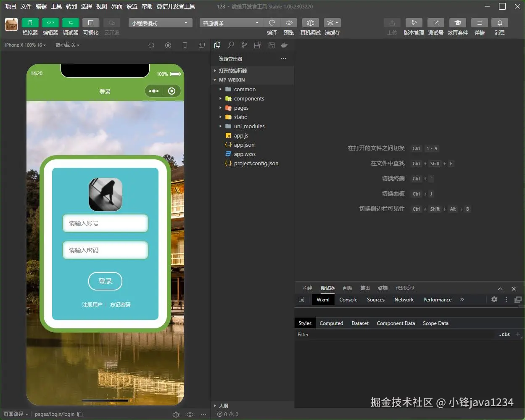Open the clear cache (清缓存) menu
The image size is (525, 420).
[x=332, y=23]
